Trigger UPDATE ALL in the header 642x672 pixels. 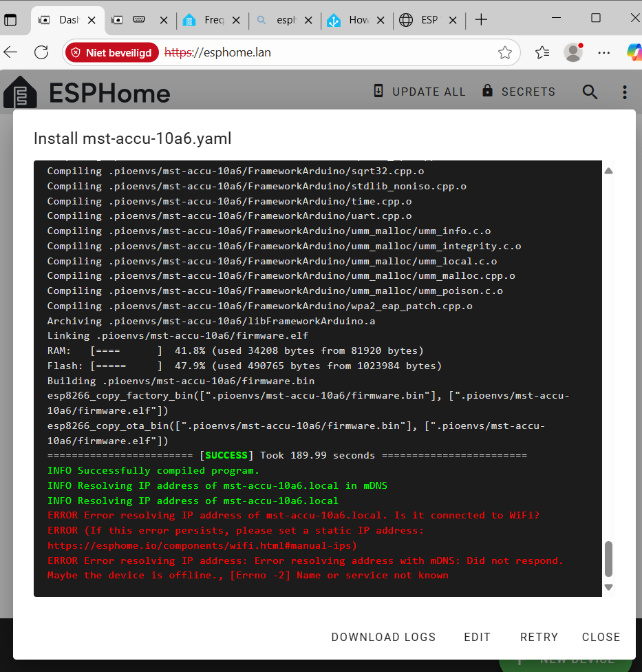[x=419, y=91]
